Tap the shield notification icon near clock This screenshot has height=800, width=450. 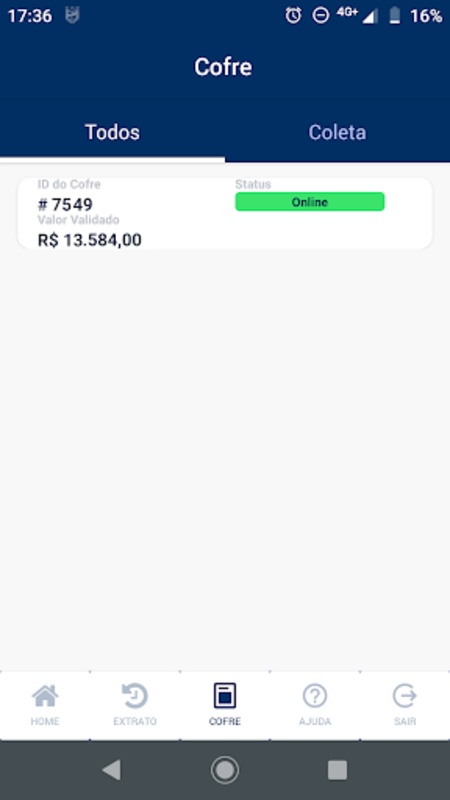coord(72,16)
